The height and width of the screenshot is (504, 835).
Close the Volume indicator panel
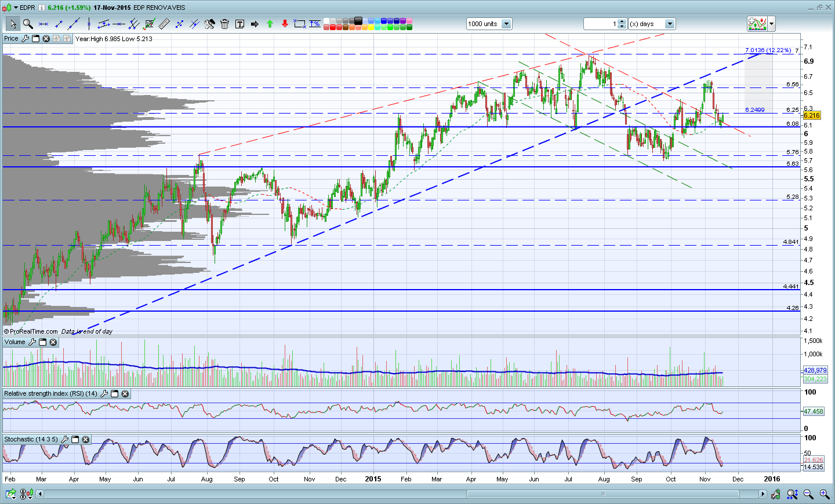pyautogui.click(x=53, y=342)
